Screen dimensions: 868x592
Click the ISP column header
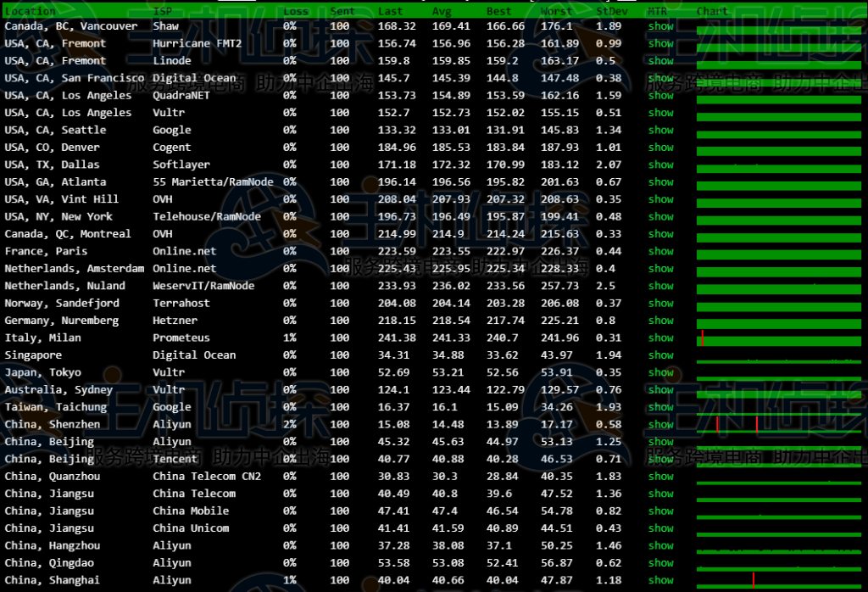[162, 11]
